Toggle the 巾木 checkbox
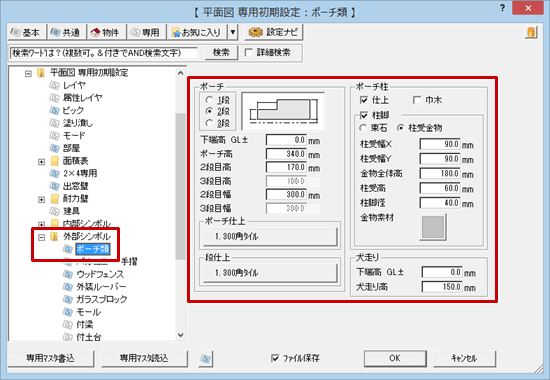550x380 pixels. [417, 100]
